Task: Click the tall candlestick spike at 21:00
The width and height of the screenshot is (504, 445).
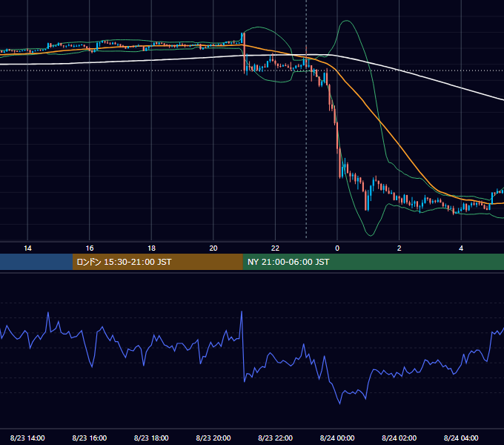Action: tap(245, 53)
